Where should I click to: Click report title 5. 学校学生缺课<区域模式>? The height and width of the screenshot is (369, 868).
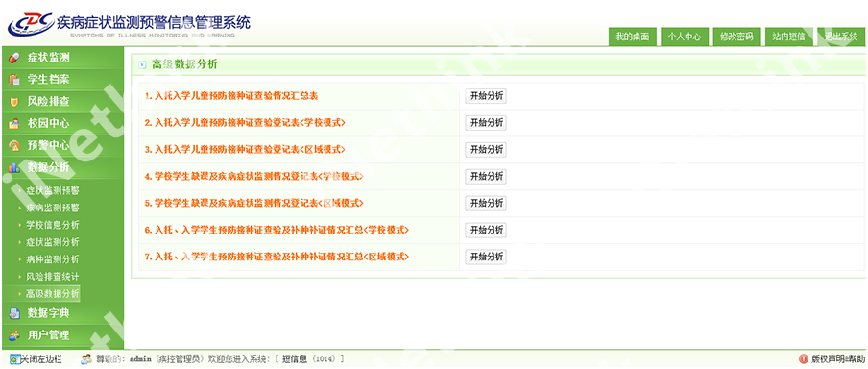coord(254,203)
